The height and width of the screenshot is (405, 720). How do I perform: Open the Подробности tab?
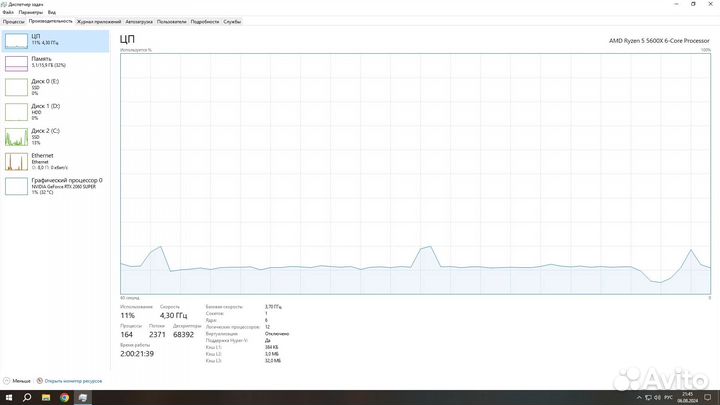[204, 21]
